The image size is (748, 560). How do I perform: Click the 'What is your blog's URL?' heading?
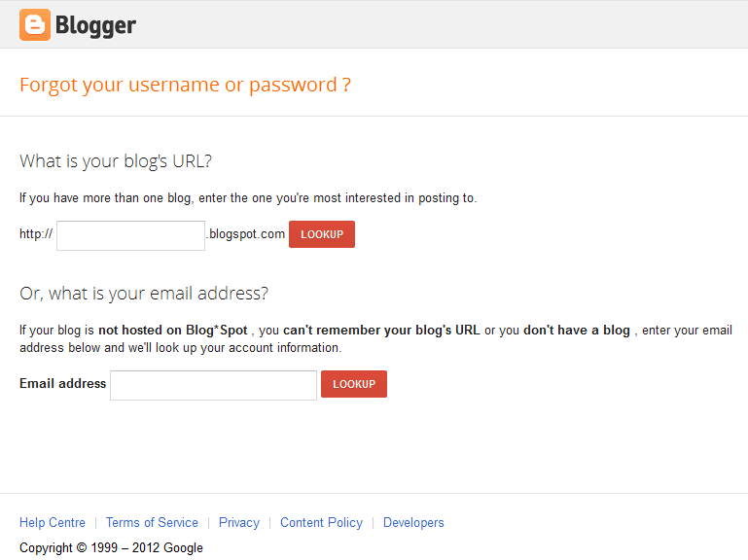(x=116, y=161)
